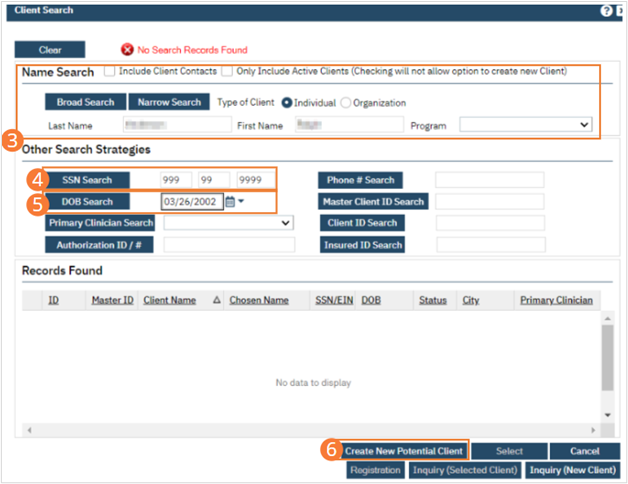Click Inquiry (New Client) button

pyautogui.click(x=573, y=470)
